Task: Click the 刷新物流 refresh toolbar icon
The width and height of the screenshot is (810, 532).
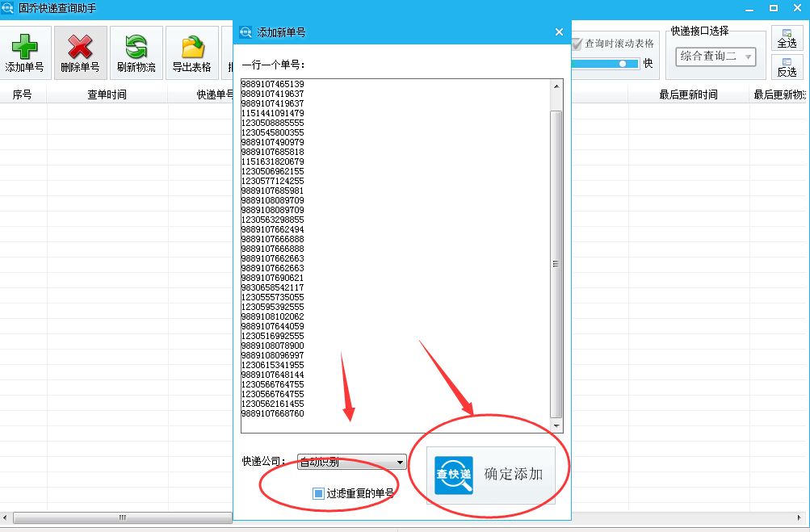Action: click(x=136, y=47)
